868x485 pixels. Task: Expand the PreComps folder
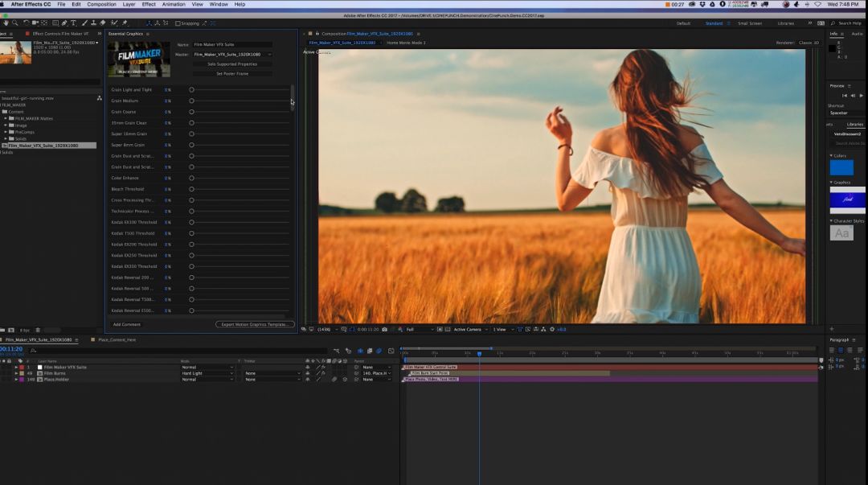click(x=6, y=132)
